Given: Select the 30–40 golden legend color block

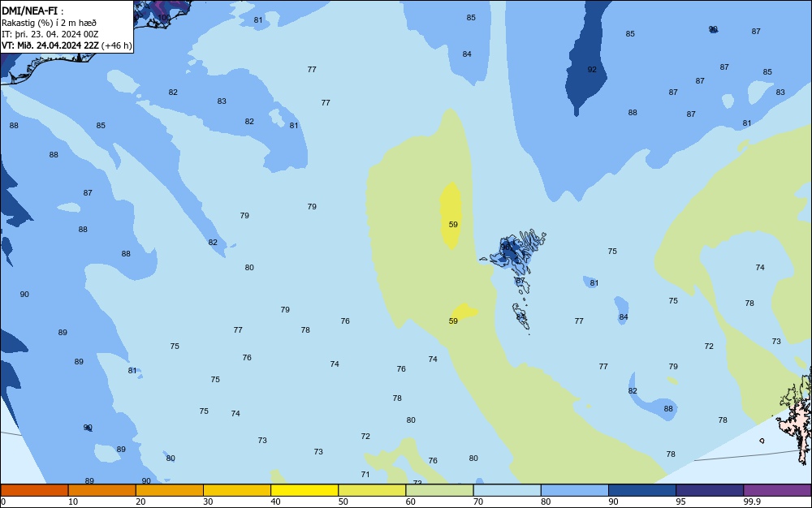Looking at the screenshot, I should point(237,490).
